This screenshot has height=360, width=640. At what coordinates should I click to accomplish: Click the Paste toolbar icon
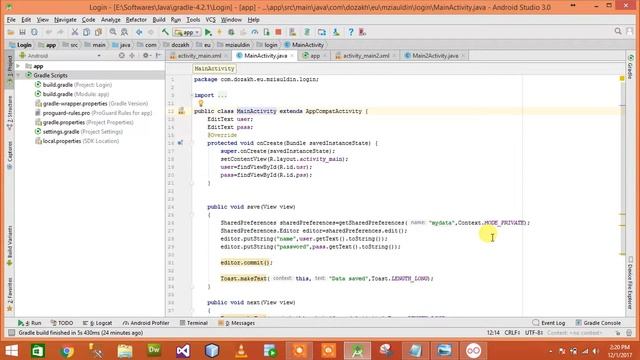tap(98, 32)
